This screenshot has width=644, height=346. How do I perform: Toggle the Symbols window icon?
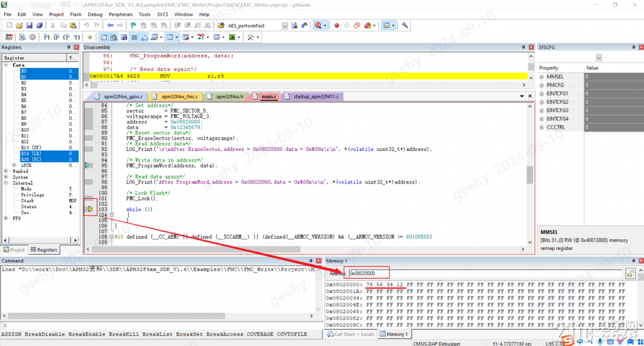point(123,38)
